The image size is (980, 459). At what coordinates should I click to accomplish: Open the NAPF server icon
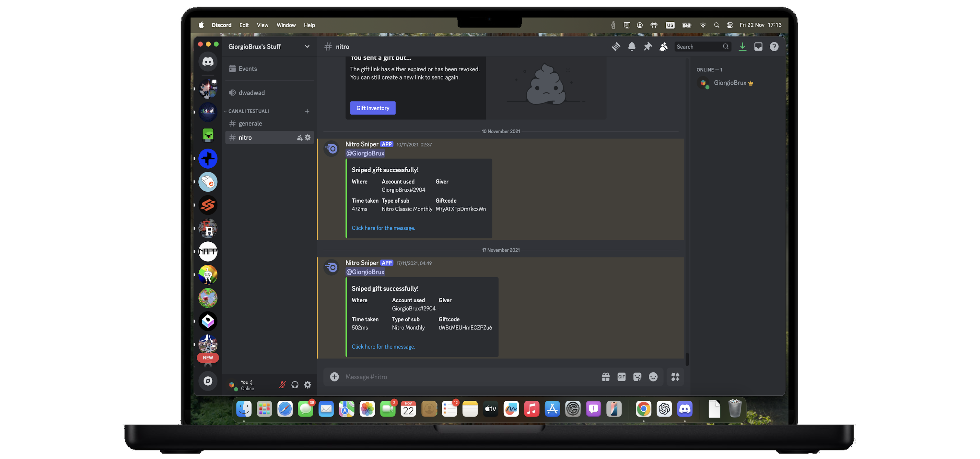pos(208,251)
